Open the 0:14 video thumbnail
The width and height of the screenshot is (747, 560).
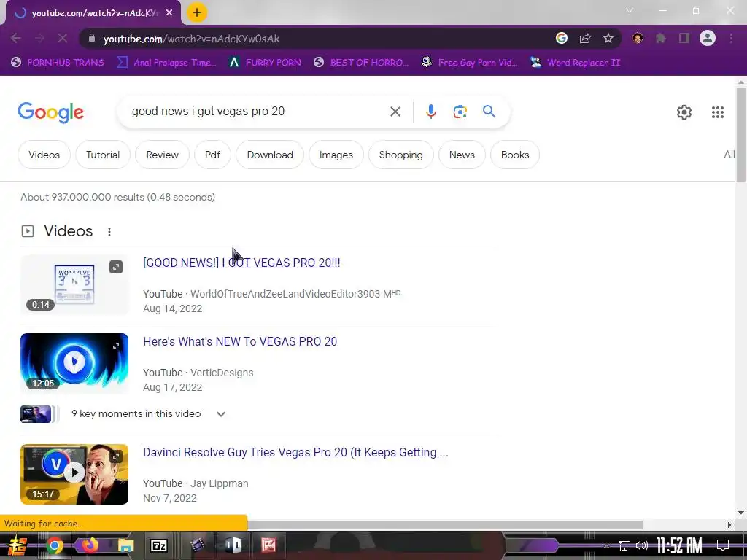(74, 284)
